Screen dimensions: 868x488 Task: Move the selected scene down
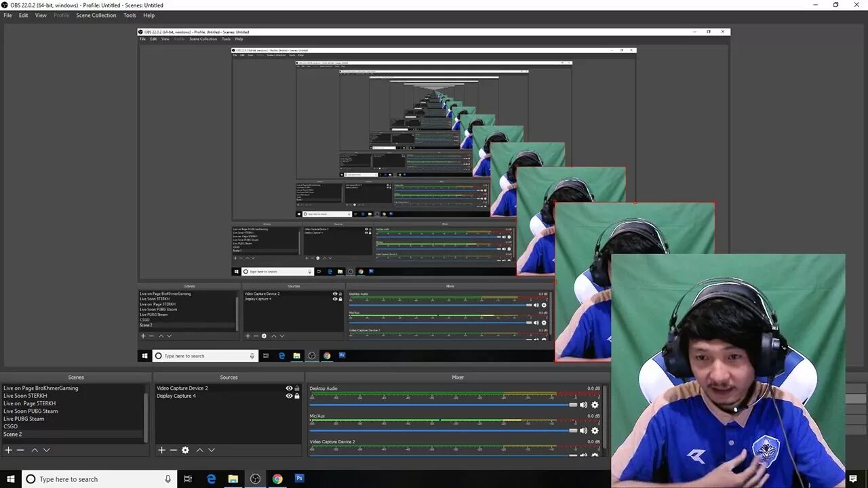pos(46,450)
